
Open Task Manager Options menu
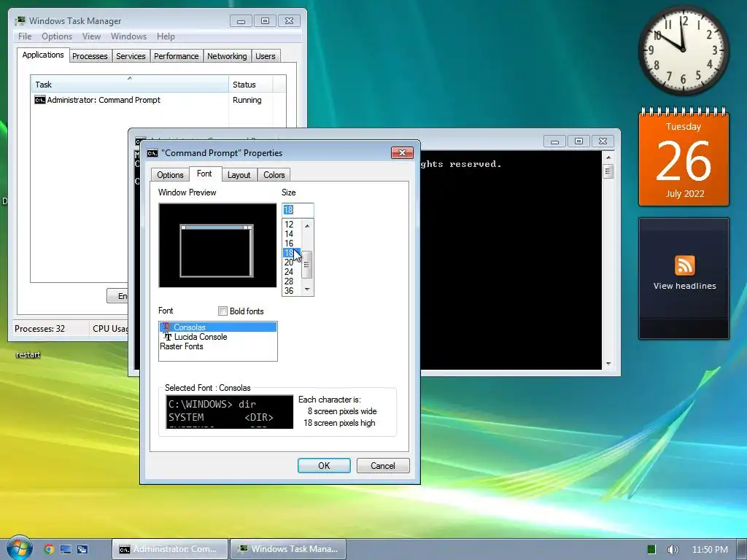pos(57,36)
